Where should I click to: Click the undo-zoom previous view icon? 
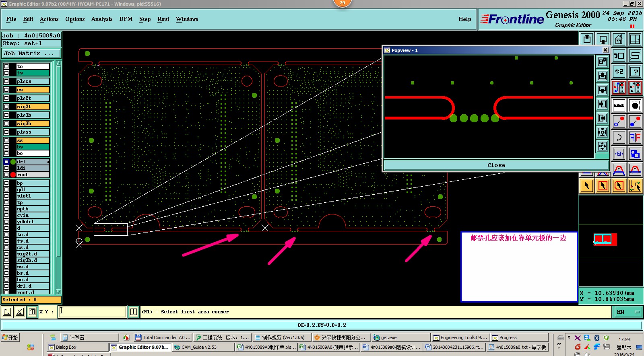coord(619,56)
